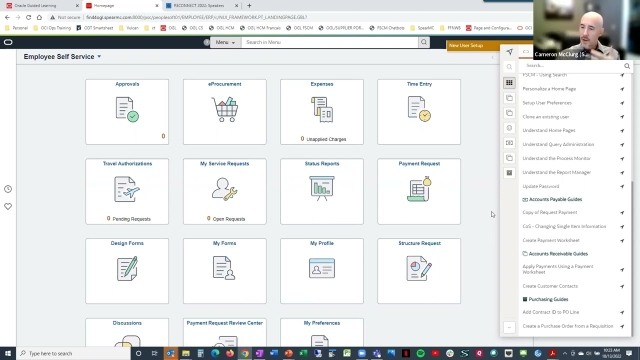
Task: Click the menu search magnifier button
Action: click(424, 42)
